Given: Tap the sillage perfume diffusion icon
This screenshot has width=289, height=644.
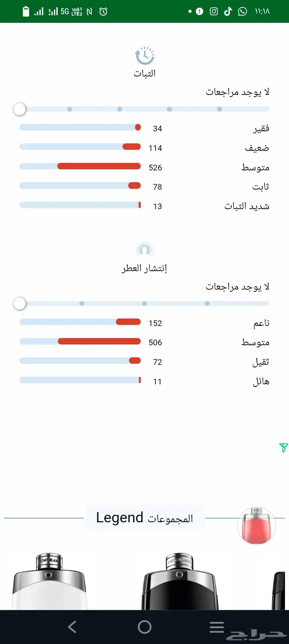Looking at the screenshot, I should tap(144, 250).
